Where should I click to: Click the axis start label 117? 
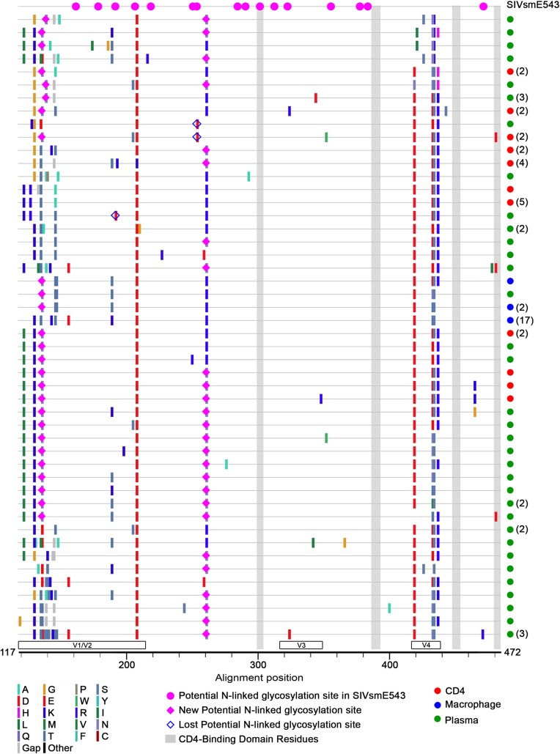(x=8, y=653)
